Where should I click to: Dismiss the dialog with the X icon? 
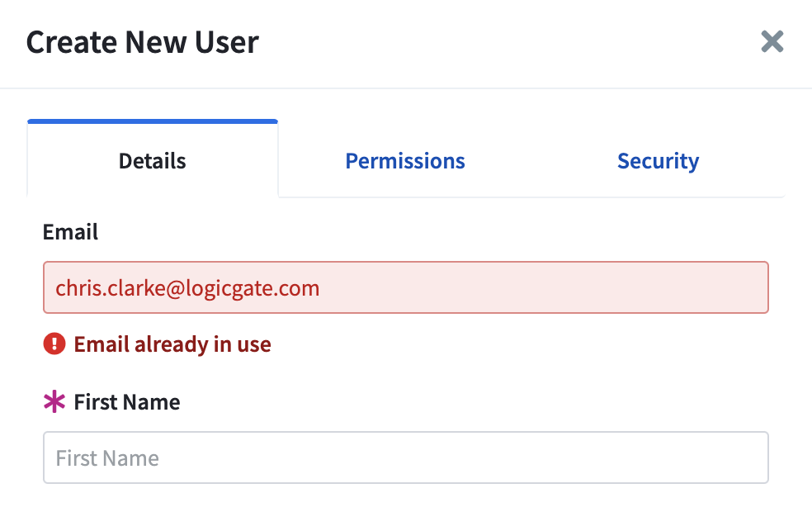(x=772, y=41)
